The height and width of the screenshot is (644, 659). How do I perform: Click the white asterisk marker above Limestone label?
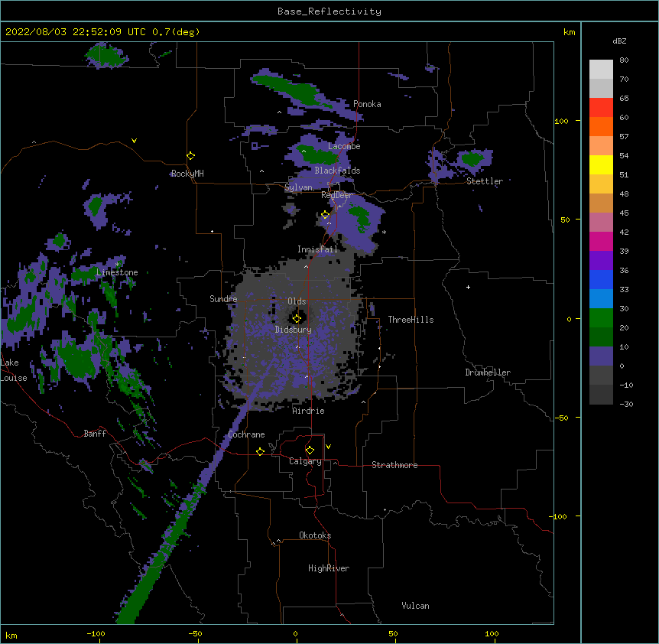[117, 265]
